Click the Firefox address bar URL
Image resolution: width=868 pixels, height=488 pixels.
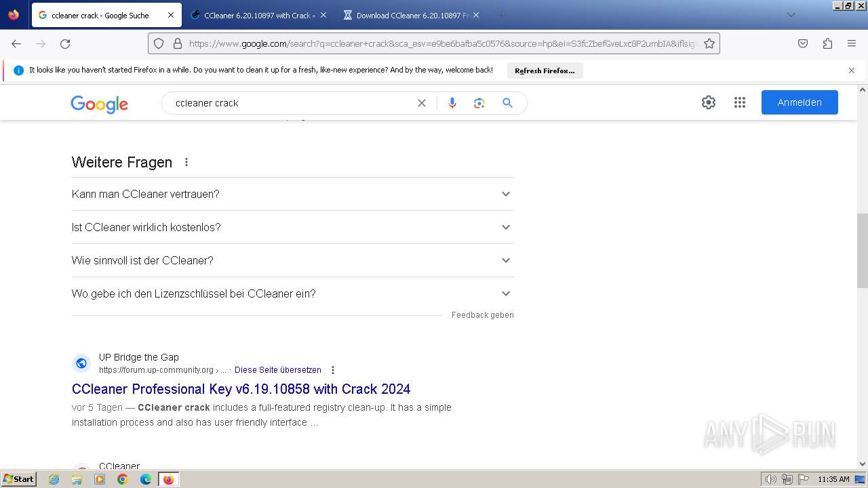(x=443, y=43)
